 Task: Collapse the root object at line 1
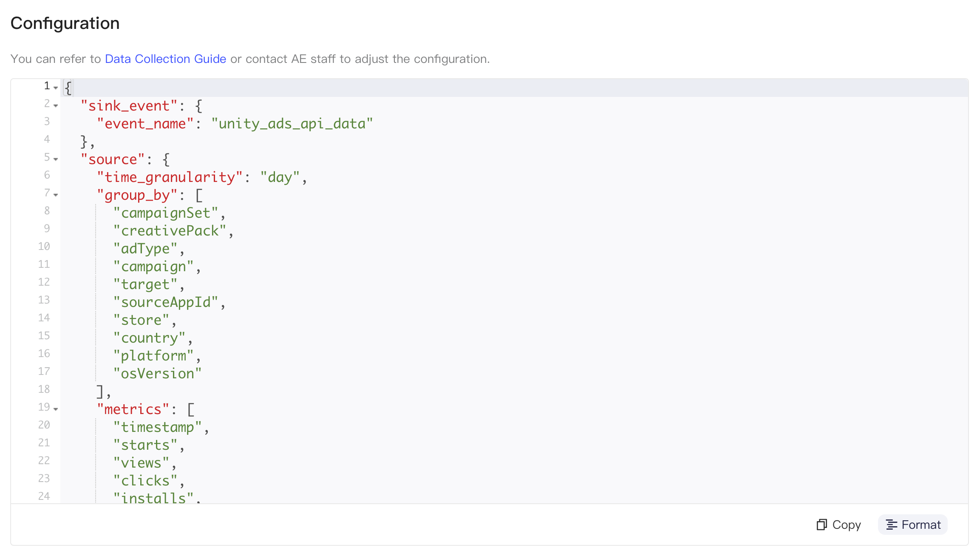pyautogui.click(x=56, y=88)
